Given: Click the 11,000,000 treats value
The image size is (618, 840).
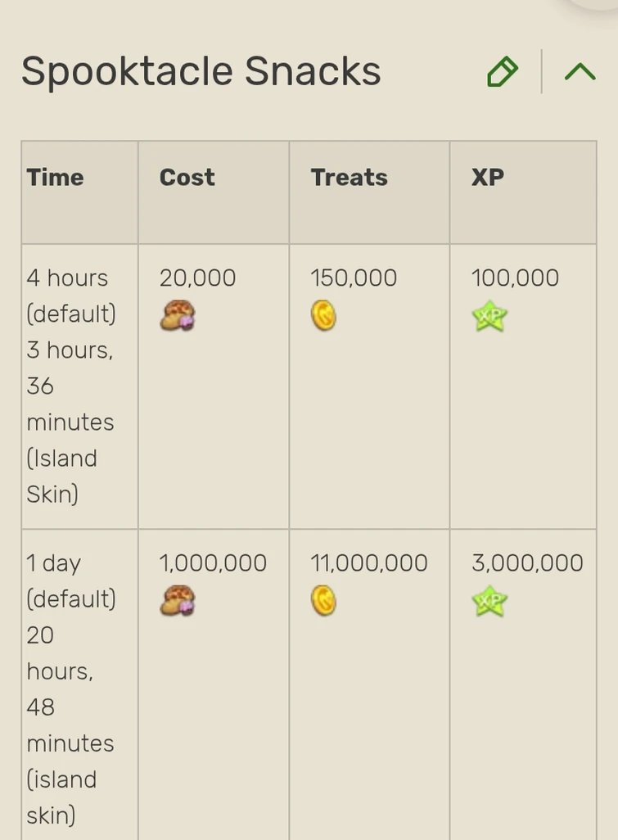Looking at the screenshot, I should coord(368,563).
